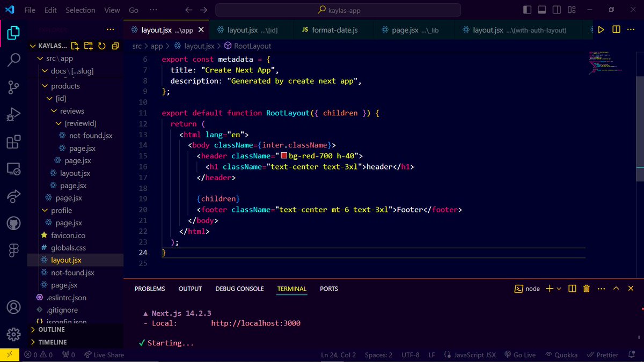This screenshot has height=362, width=644.
Task: Open editor more actions ellipsis
Action: point(632,30)
